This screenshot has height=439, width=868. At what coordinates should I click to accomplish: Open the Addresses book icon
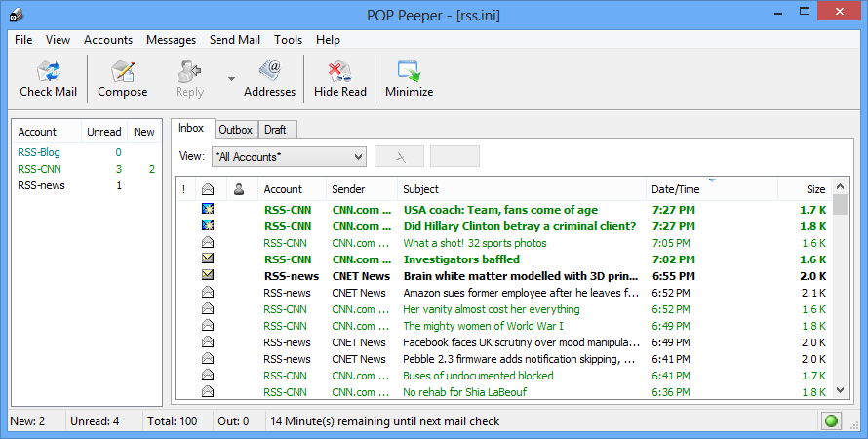tap(269, 71)
